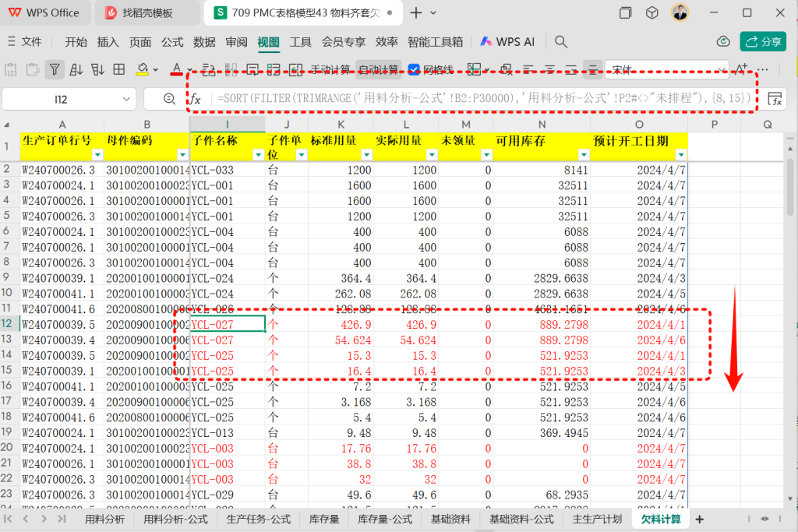Switch to 手动计算 manual calculation
This screenshot has height=532, width=798.
click(x=330, y=69)
